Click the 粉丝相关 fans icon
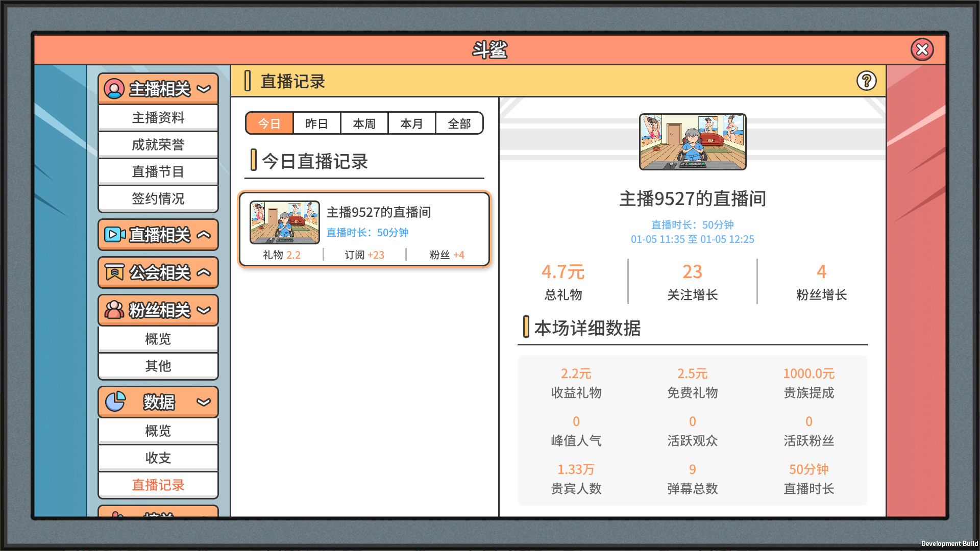Image resolution: width=980 pixels, height=551 pixels. [x=114, y=310]
